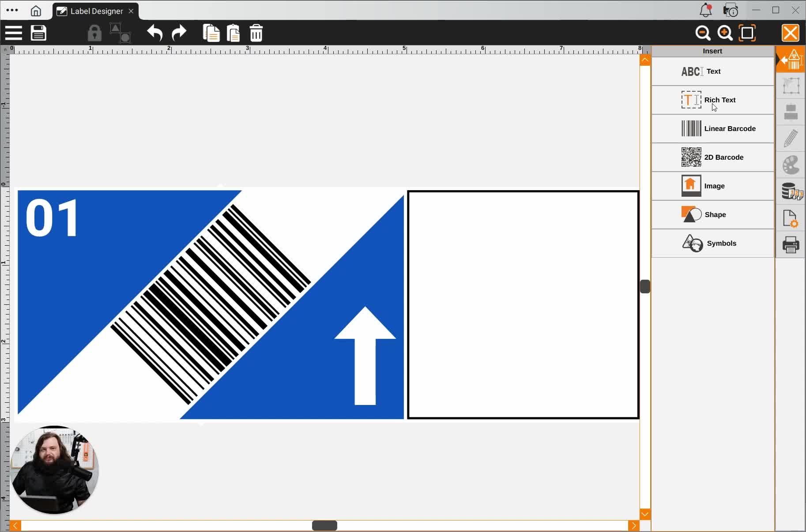Open the Insert panel sidebar tab
Screen dimensions: 806x532
pos(791,59)
